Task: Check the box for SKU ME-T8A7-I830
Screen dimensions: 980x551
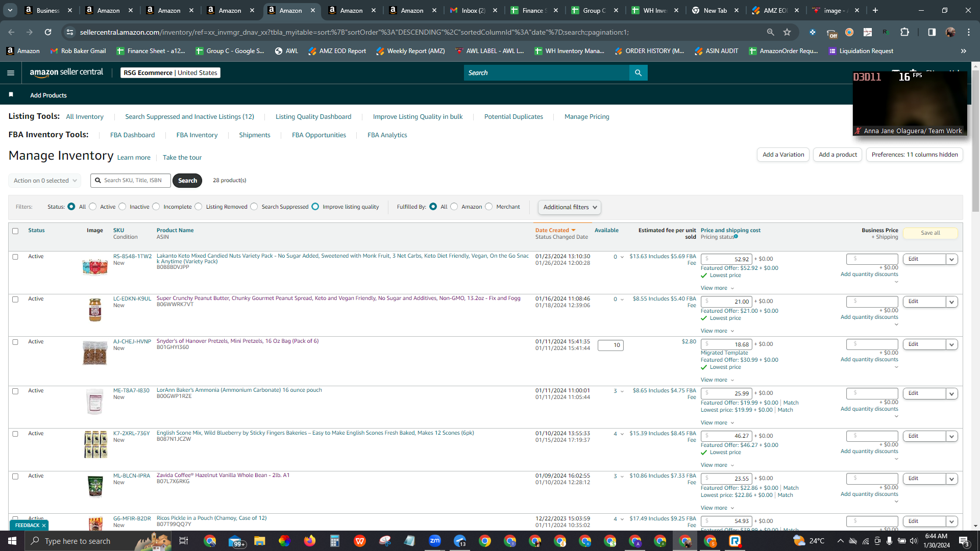Action: click(15, 391)
